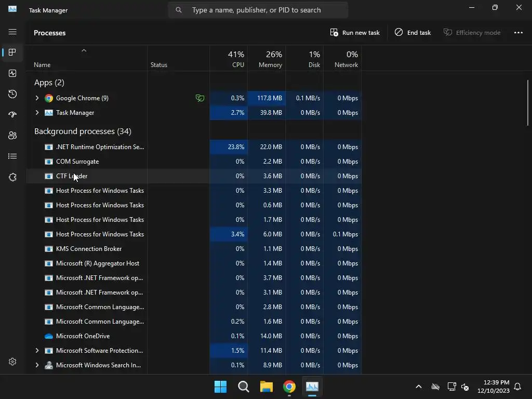Select Host Process for Windows Tasks using 3.4% CPU
The width and height of the screenshot is (532, 399).
(194, 234)
